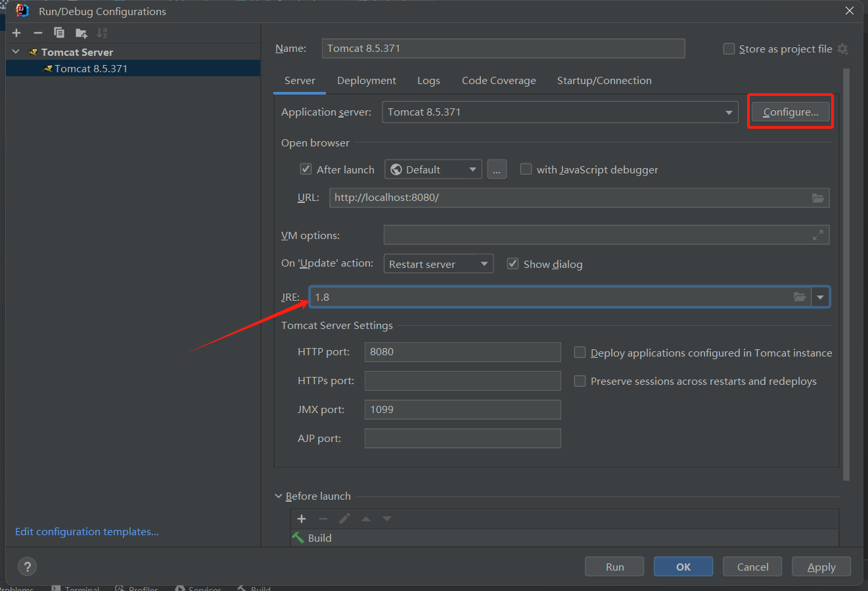Screen dimensions: 868x591
Task: Click the Apply button
Action: (x=821, y=567)
